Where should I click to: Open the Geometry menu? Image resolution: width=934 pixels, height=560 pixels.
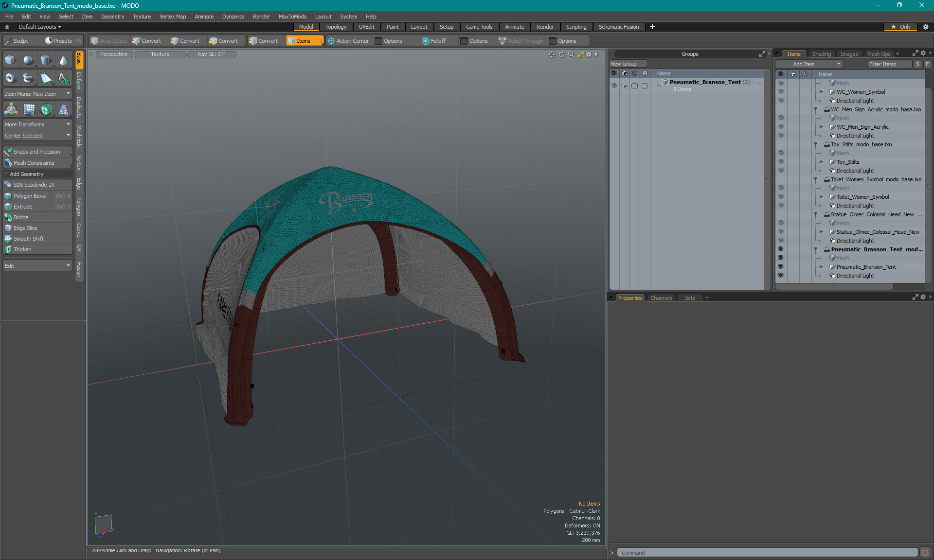pyautogui.click(x=112, y=17)
